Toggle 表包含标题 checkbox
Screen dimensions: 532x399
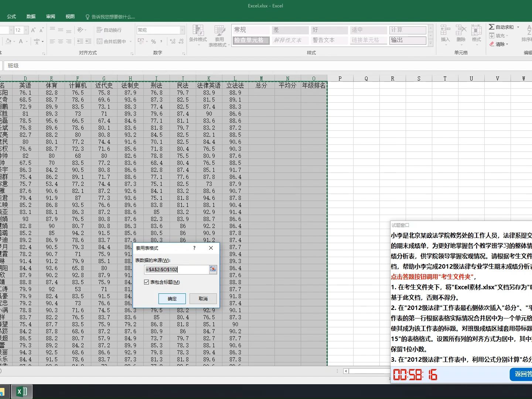[x=147, y=282]
